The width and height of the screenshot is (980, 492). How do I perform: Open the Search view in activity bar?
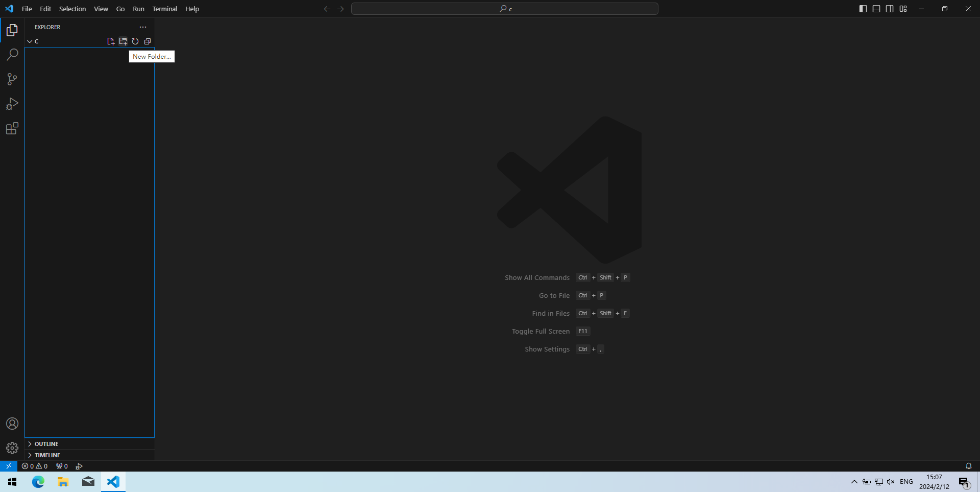tap(12, 55)
